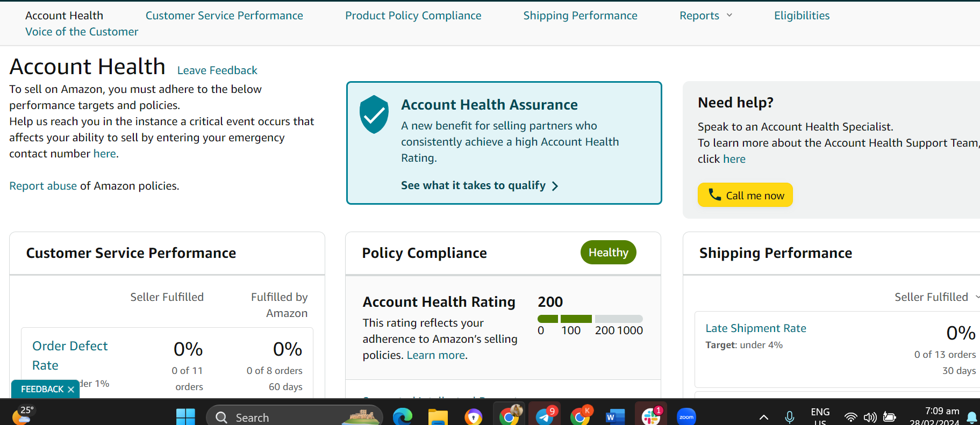
Task: Open the Seller Fulfilled dropdown in Shipping Performance
Action: point(936,297)
